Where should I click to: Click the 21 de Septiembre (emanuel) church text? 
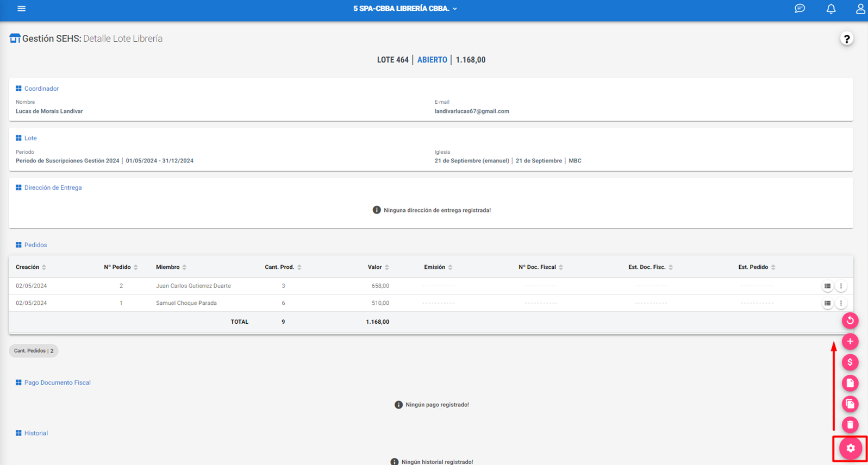click(472, 161)
